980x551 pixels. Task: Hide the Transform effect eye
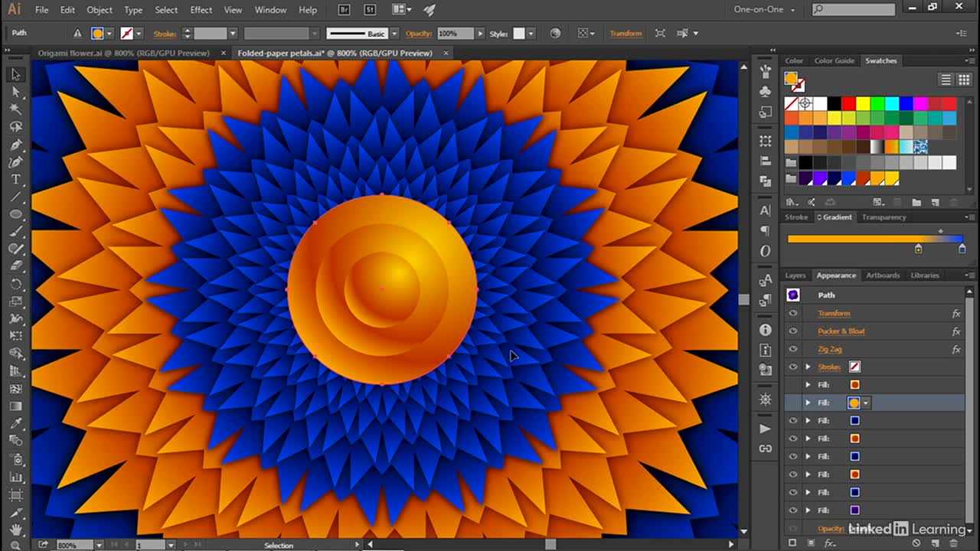(793, 313)
